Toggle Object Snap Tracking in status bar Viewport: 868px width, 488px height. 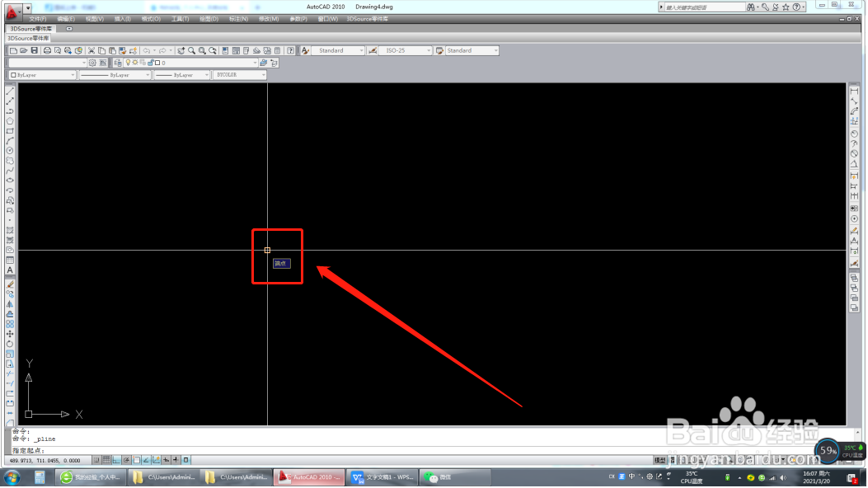click(x=146, y=460)
